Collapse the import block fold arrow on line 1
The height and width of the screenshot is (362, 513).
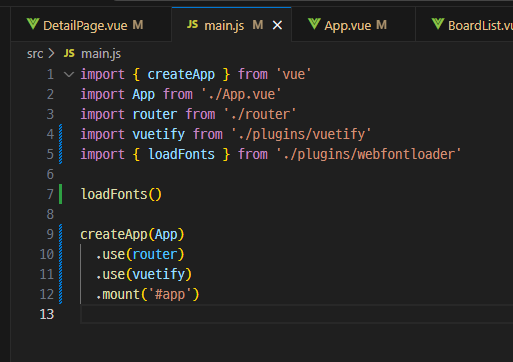[x=69, y=74]
